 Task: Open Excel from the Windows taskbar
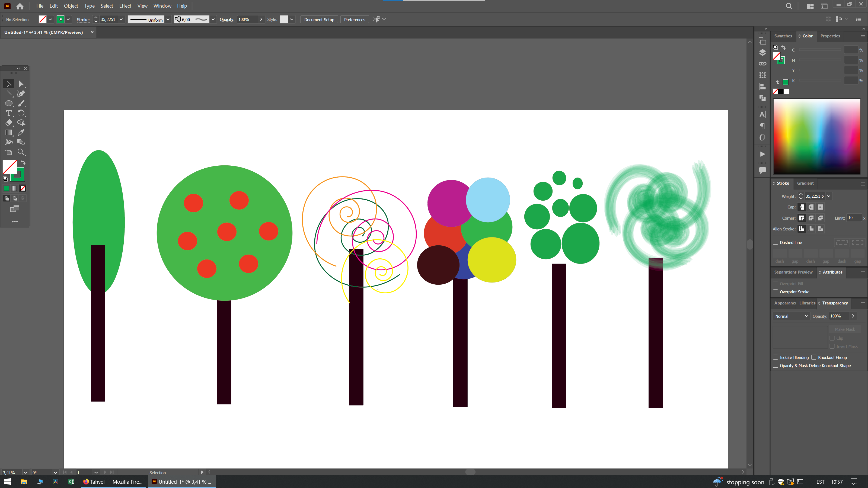[71, 481]
